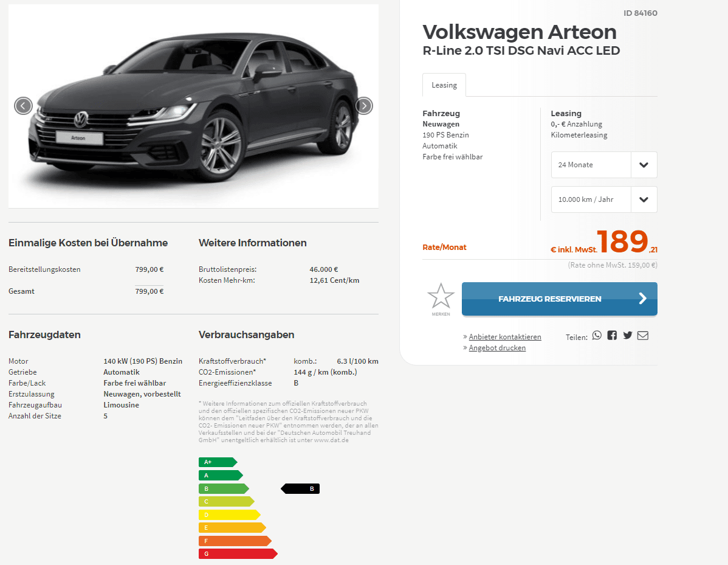Click the ID 84160 text
Screen dimensions: 728x565
(640, 13)
